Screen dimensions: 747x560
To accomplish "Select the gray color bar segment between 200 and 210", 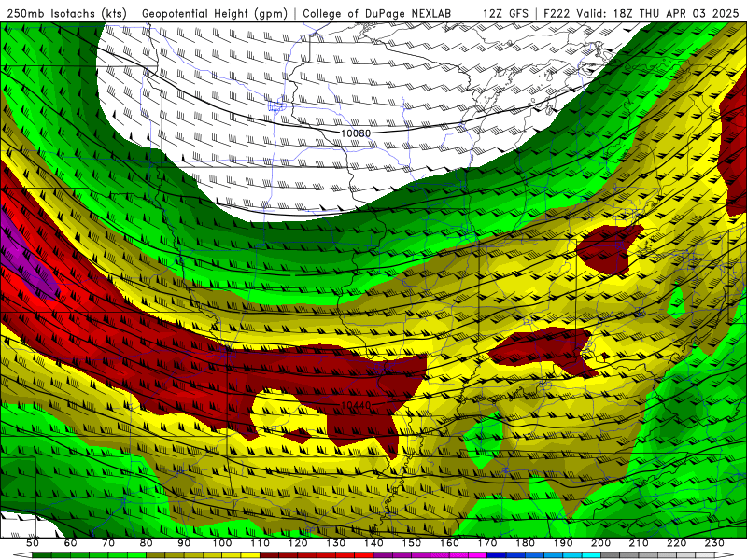I will pos(620,555).
